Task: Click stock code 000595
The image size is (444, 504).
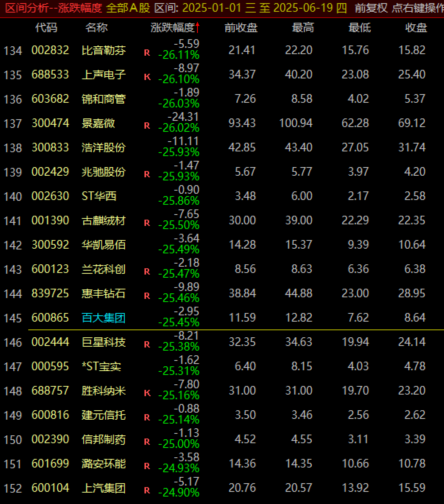Action: (x=50, y=366)
